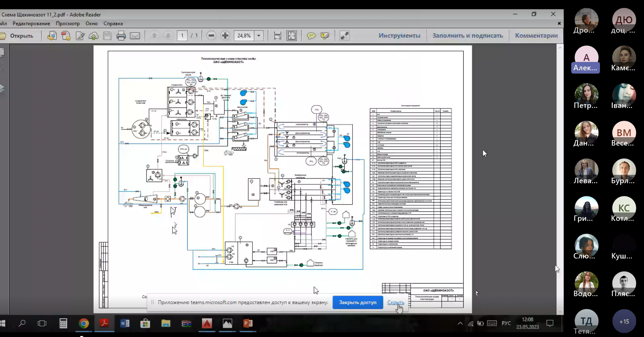Select participant Алек... with A avatar
Image resolution: width=644 pixels, height=337 pixels.
[586, 59]
